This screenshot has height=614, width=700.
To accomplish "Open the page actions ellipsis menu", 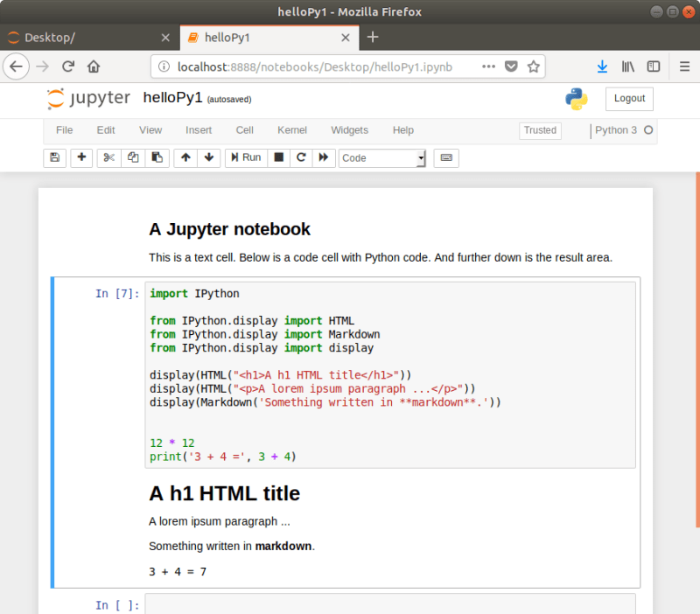I will 488,66.
